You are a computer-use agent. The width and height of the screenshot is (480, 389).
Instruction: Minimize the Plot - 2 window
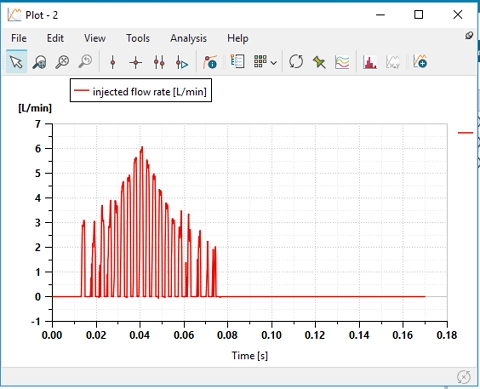tap(380, 15)
